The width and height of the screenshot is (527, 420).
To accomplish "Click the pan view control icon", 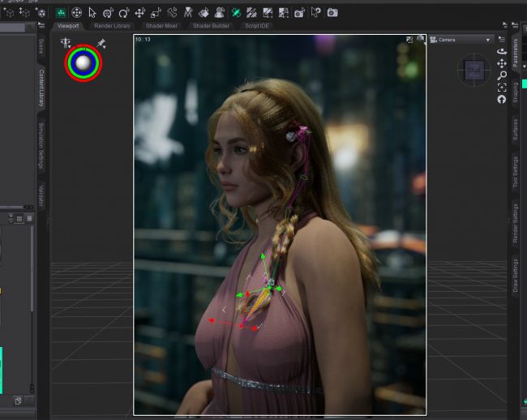I will point(502,63).
